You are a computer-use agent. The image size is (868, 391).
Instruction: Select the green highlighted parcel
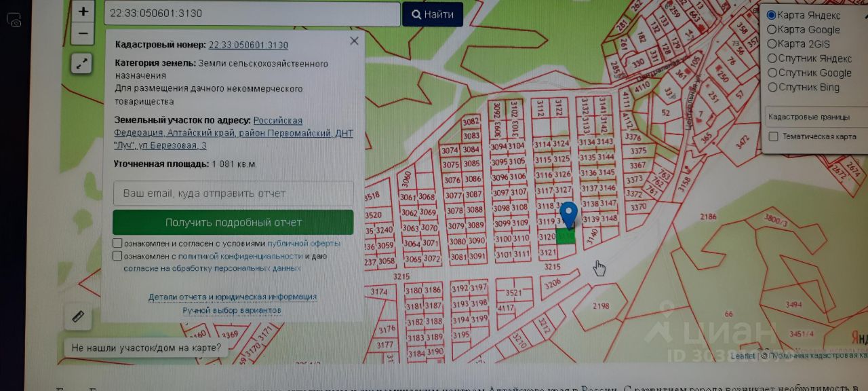point(566,236)
